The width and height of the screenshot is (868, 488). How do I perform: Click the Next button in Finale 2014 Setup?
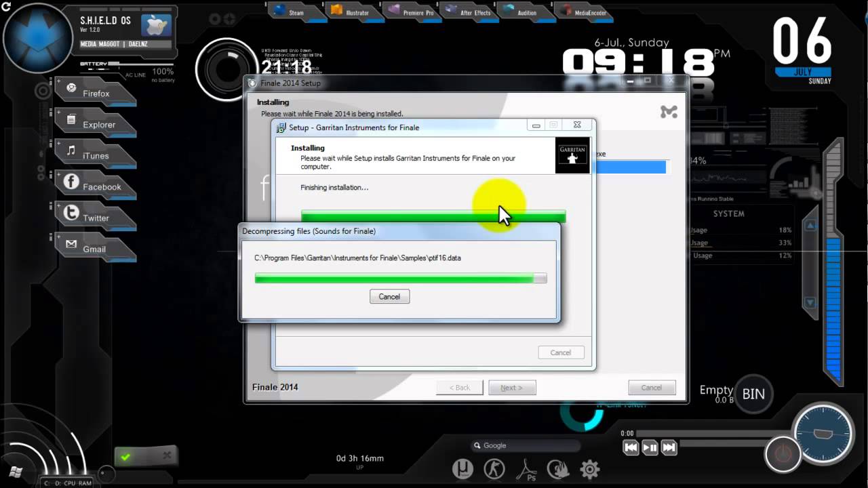click(512, 388)
